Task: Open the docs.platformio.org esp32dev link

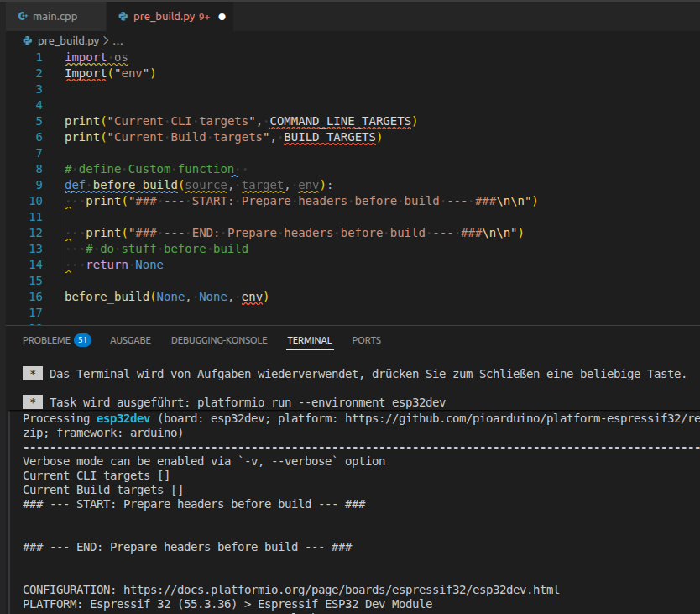Action: pyautogui.click(x=341, y=589)
